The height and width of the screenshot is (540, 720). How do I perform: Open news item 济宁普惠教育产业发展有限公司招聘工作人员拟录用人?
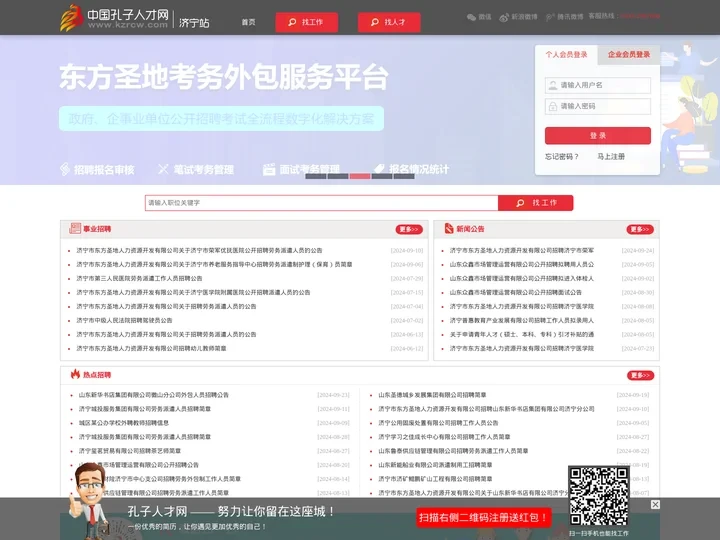(522, 320)
